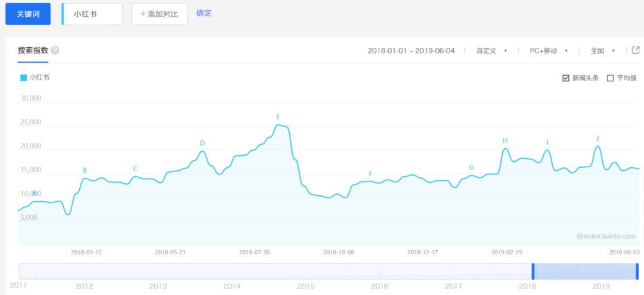Expand the 全国 region dropdown
The image size is (644, 295).
pyautogui.click(x=602, y=51)
